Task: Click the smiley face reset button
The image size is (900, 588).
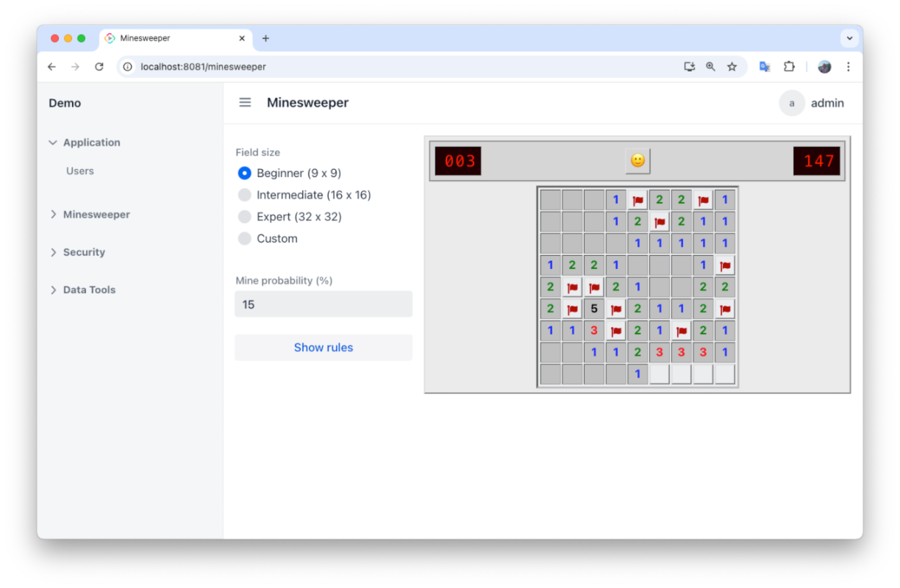Action: (x=637, y=160)
